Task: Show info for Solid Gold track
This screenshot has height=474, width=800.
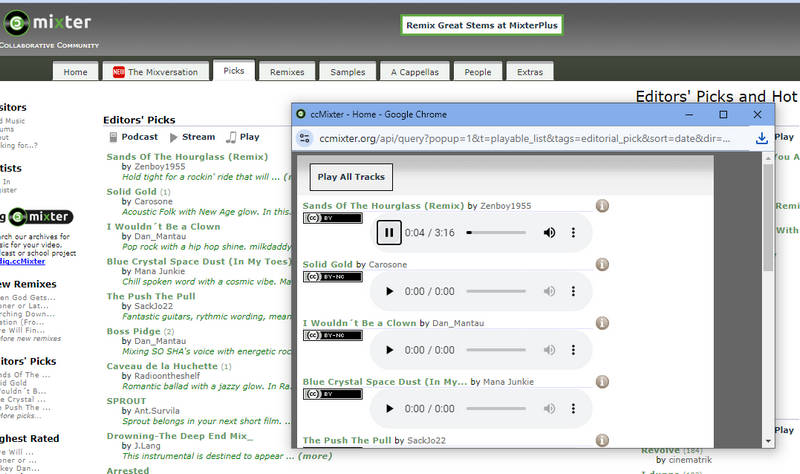Action: pos(603,265)
